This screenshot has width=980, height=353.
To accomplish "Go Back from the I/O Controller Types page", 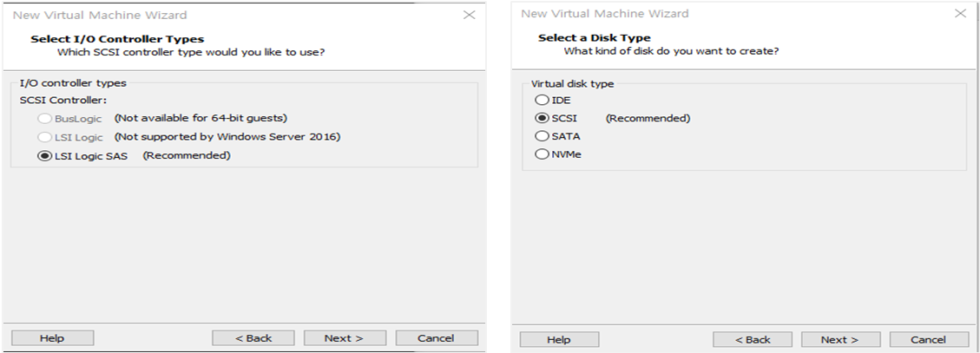I will (253, 338).
